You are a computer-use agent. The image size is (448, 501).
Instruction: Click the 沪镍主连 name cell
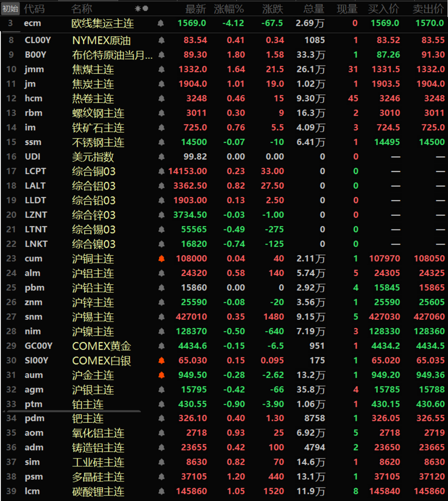93,331
